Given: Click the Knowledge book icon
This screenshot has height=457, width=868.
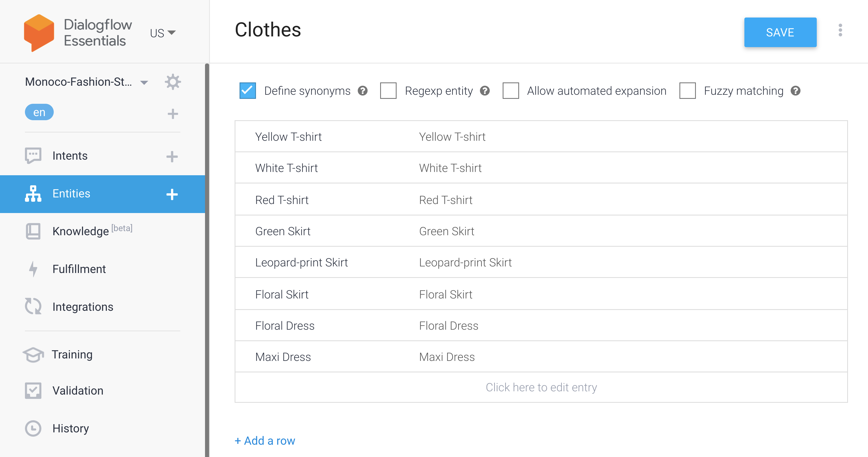Looking at the screenshot, I should [33, 231].
